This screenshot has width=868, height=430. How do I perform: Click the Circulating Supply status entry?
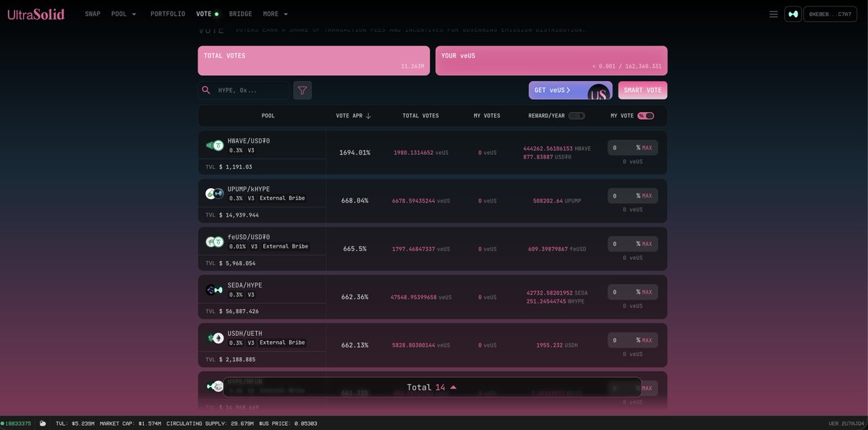[210, 423]
